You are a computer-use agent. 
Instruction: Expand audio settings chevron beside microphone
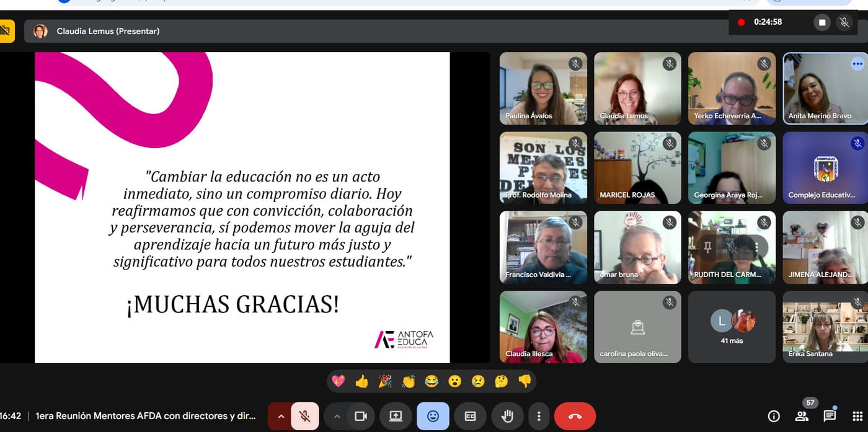[281, 417]
